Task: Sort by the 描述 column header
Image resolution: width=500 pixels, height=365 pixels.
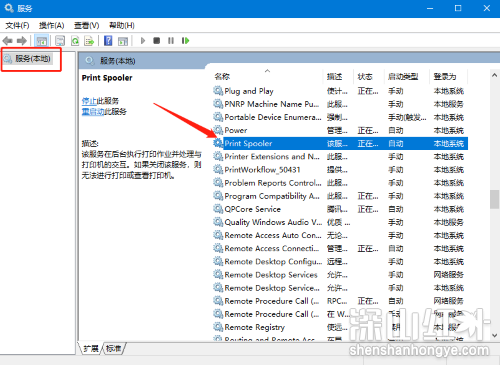Action: click(338, 77)
